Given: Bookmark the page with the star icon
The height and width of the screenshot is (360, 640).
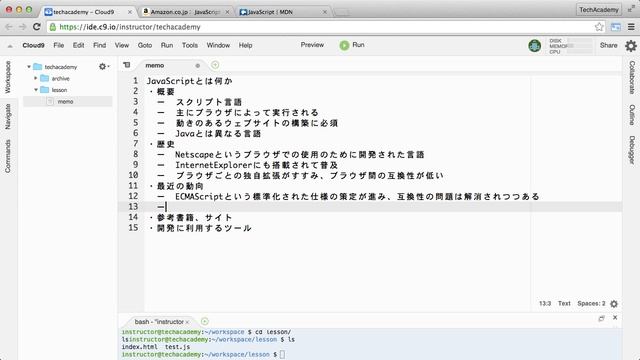Looking at the screenshot, I should [599, 27].
